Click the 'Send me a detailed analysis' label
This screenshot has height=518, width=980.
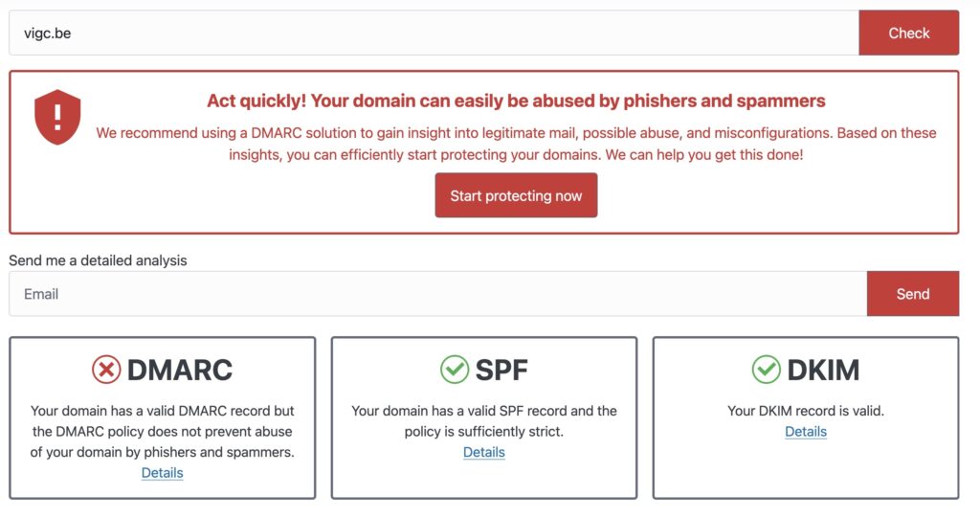[x=98, y=259]
